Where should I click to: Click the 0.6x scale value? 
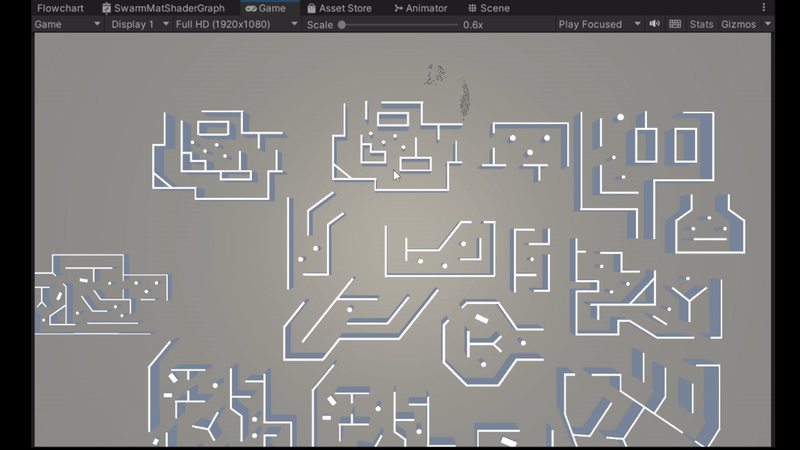[x=473, y=24]
